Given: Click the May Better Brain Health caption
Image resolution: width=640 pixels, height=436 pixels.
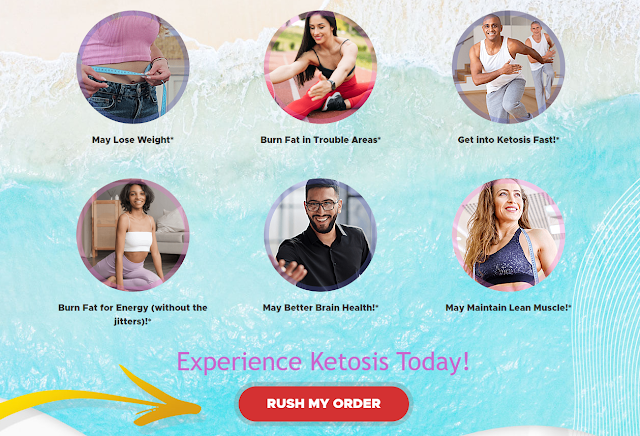Looking at the screenshot, I should [x=320, y=308].
